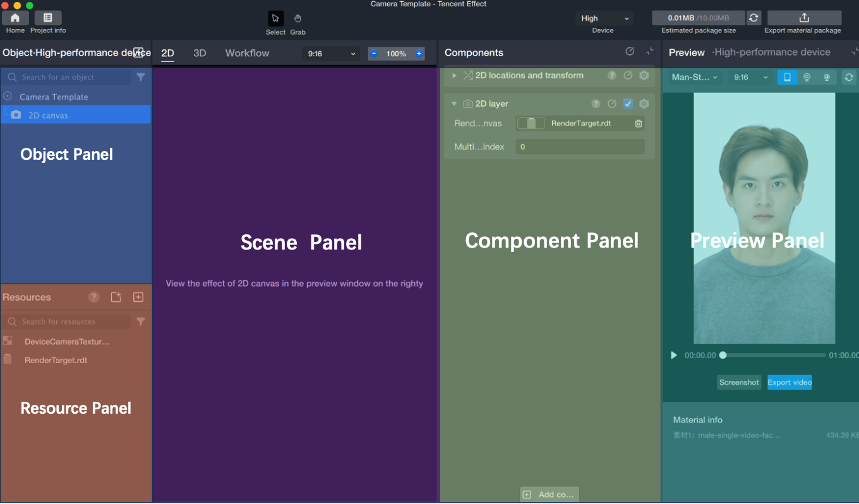
Task: Switch to the 3D tab
Action: [x=200, y=53]
